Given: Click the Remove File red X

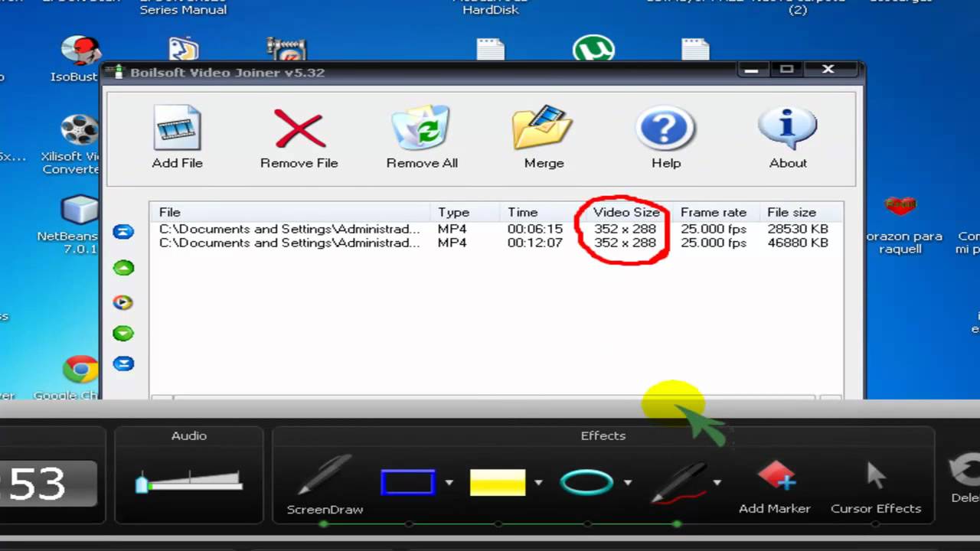Looking at the screenshot, I should pos(299,128).
